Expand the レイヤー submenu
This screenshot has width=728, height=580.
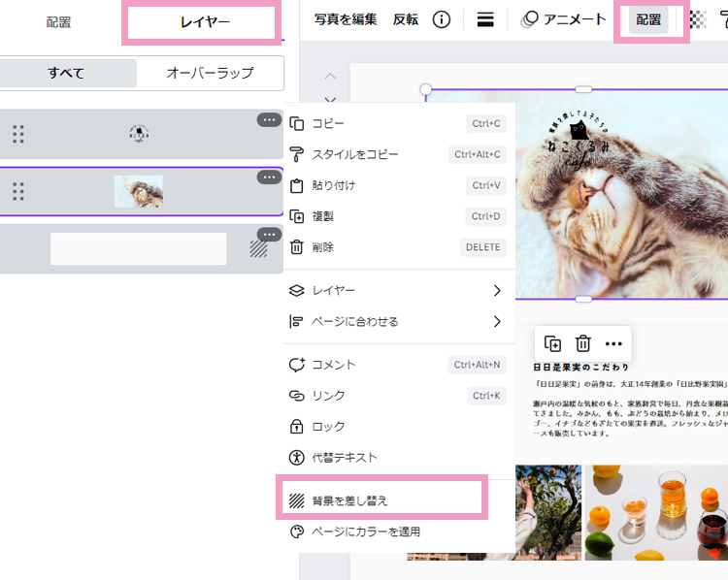tap(399, 290)
